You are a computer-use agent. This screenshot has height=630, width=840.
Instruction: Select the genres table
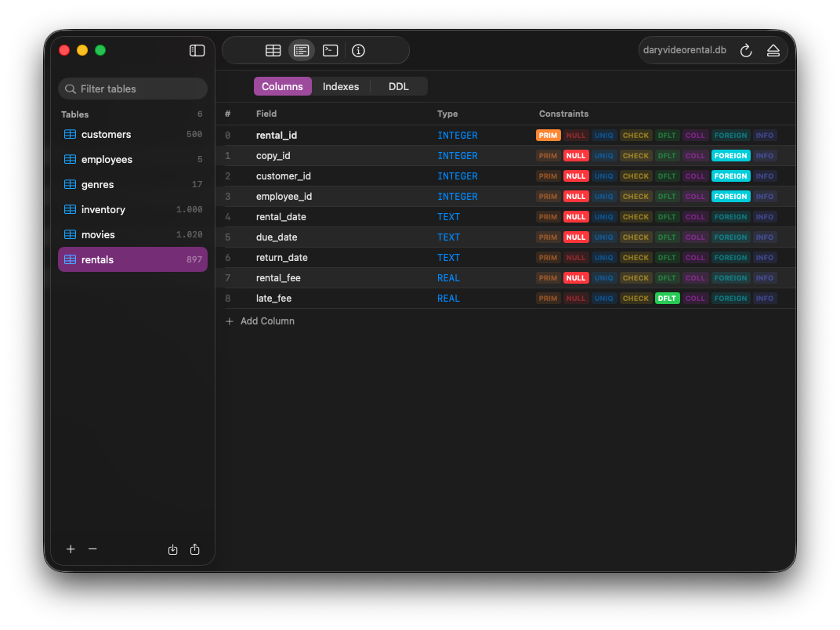(133, 184)
